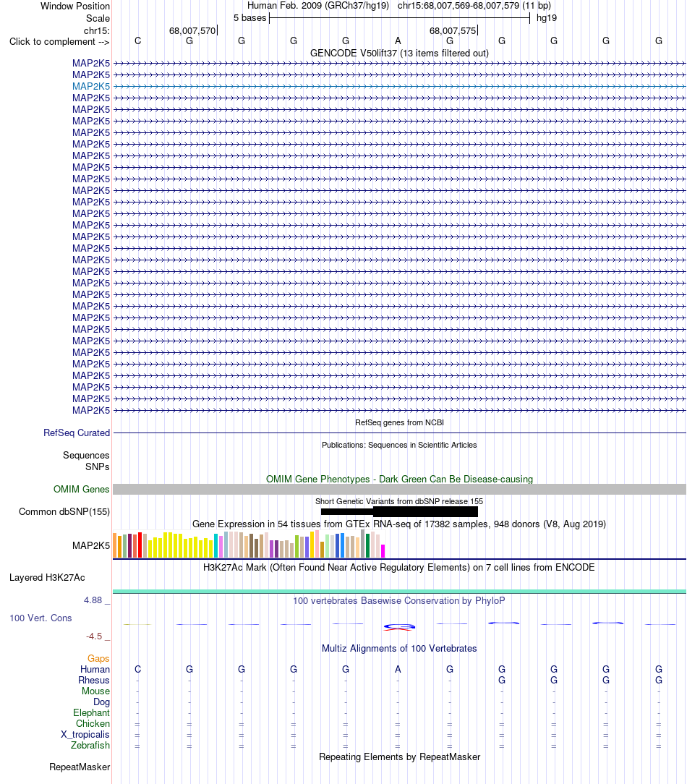Click the 'Zebrafish' alignment row label
The image size is (687, 784).
coord(90,746)
